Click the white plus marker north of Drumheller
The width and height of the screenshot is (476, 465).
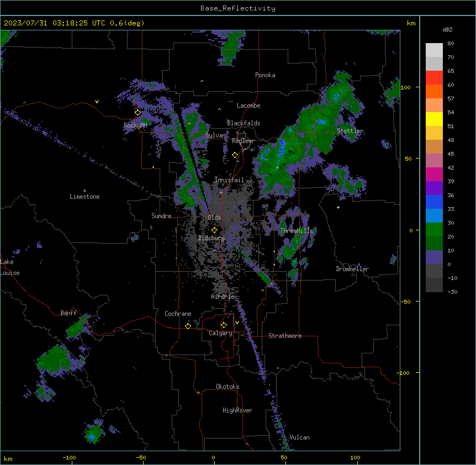(338, 207)
